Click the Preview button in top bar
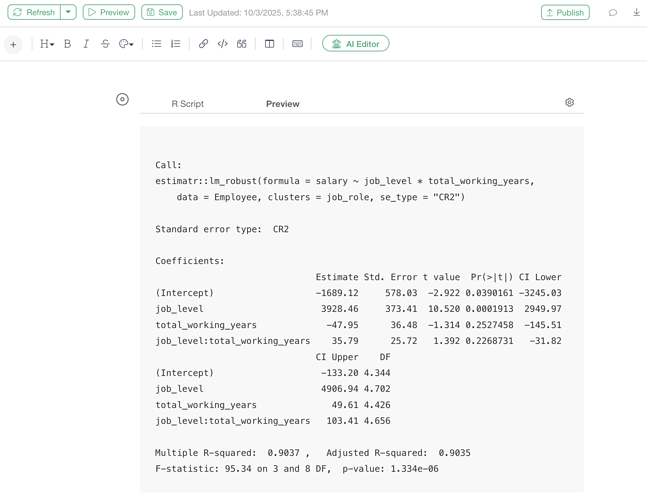The image size is (647, 500). 108,13
